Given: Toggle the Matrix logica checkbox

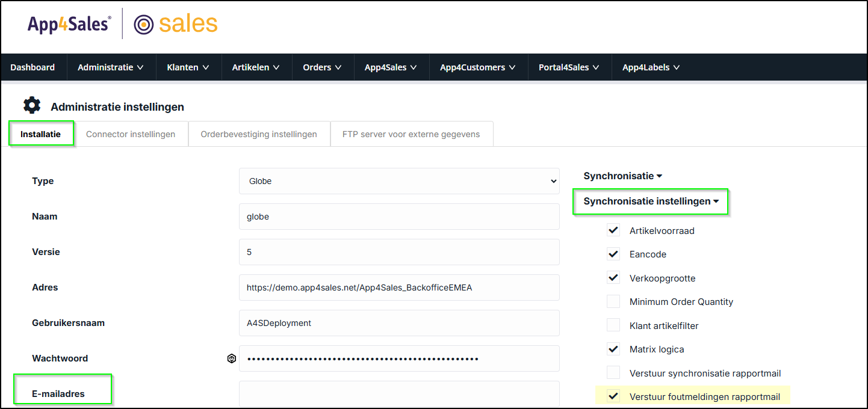Looking at the screenshot, I should tap(613, 349).
